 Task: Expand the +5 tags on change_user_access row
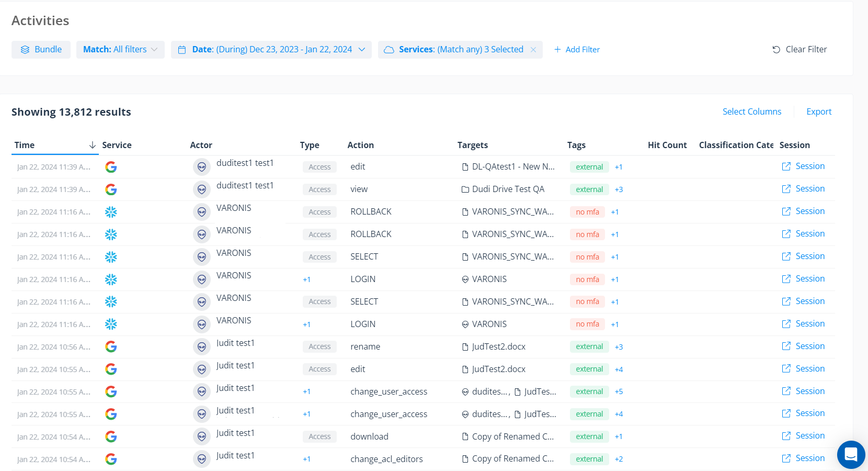click(619, 391)
